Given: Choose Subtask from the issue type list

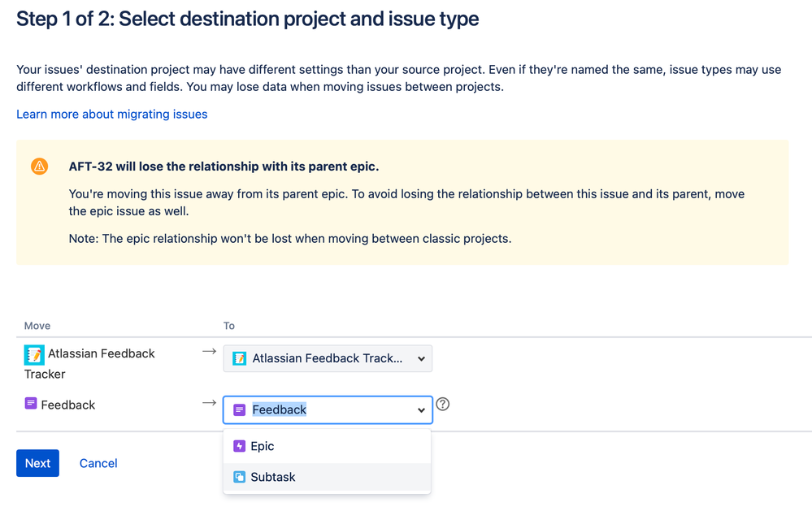Looking at the screenshot, I should (273, 477).
